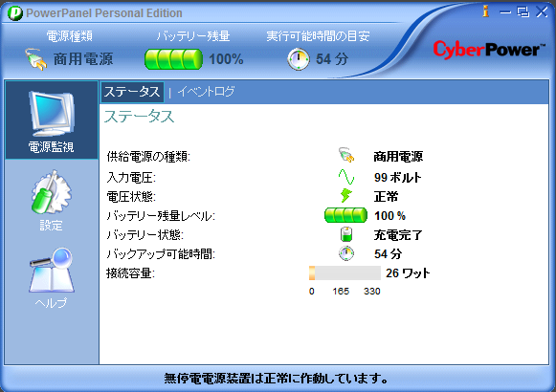Click the sine wave icon for 入力電圧
The image size is (556, 392).
pyautogui.click(x=346, y=176)
